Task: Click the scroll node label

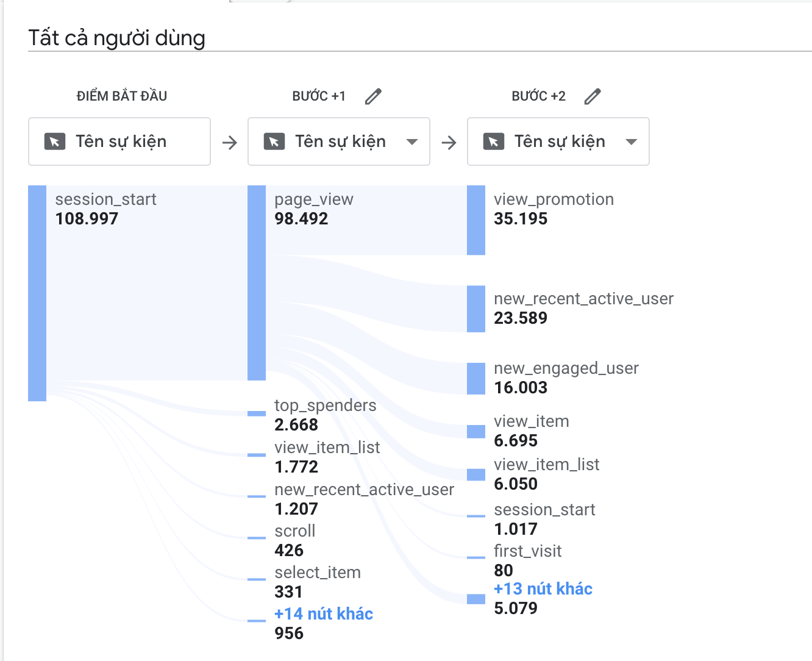Action: (x=295, y=531)
